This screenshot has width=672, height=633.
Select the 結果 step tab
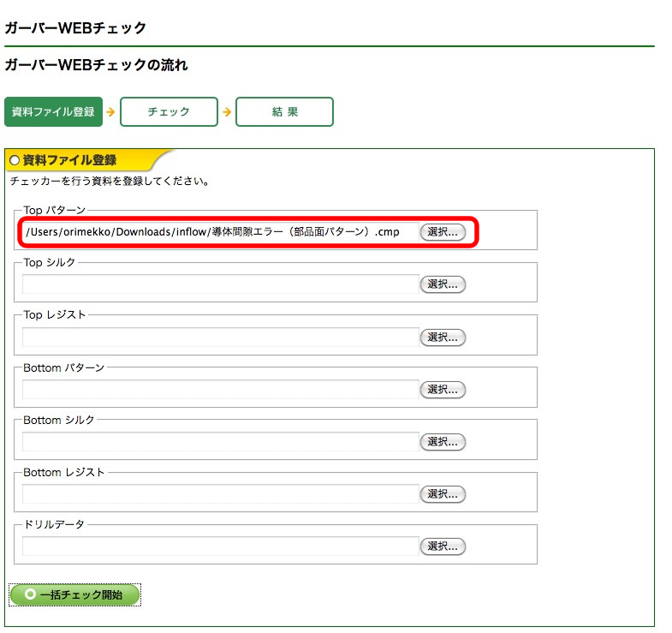coord(284,112)
